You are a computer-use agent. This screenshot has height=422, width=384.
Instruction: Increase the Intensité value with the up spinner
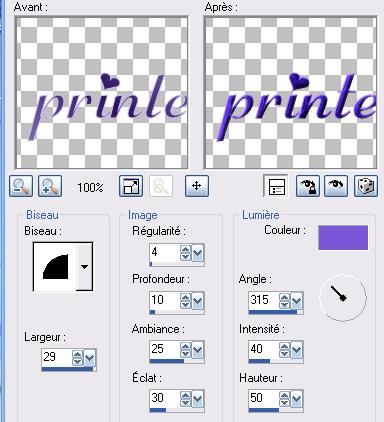point(284,345)
